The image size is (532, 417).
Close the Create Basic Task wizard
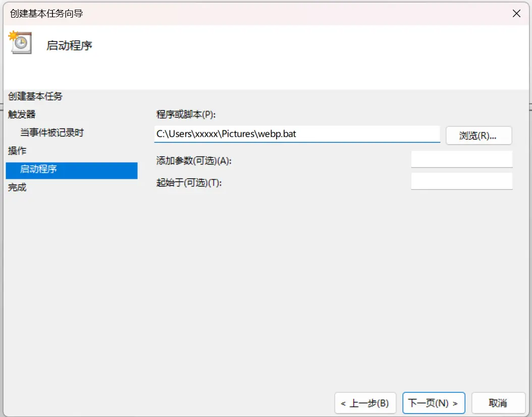pyautogui.click(x=516, y=14)
